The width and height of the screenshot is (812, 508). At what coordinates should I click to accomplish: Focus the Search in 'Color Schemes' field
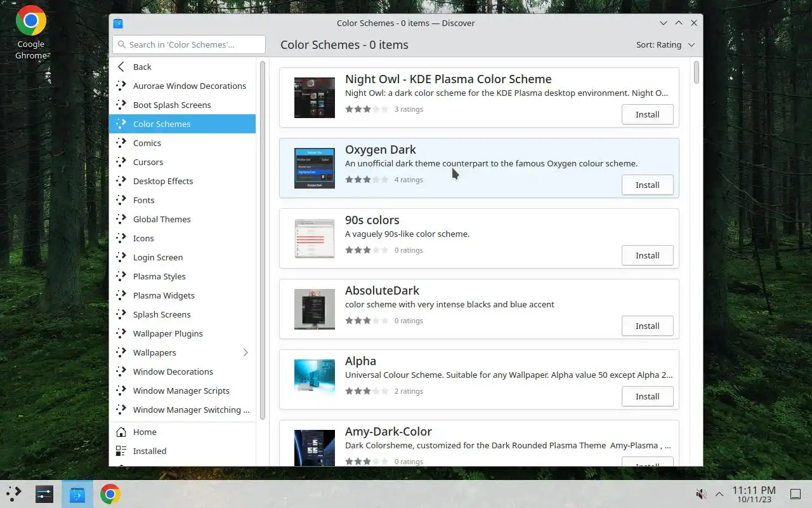point(189,44)
